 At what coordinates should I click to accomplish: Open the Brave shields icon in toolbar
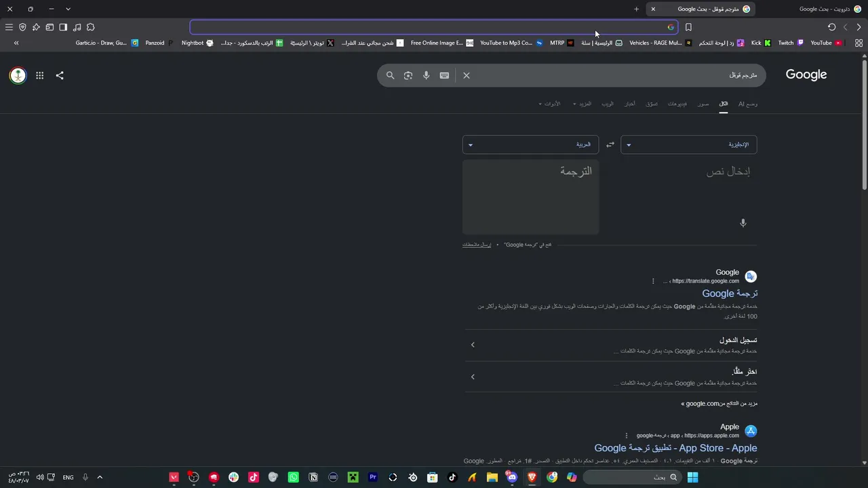(x=22, y=27)
